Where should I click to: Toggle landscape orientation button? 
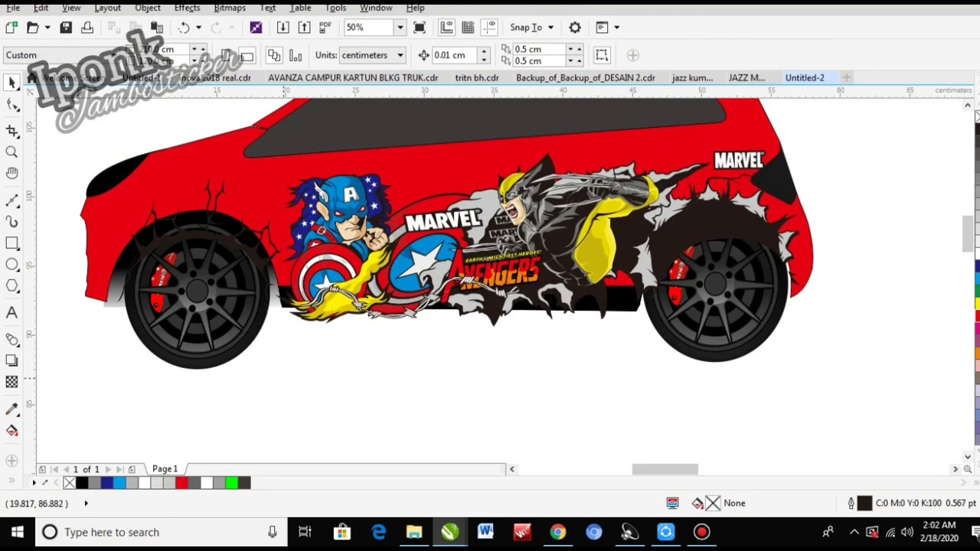tap(247, 55)
